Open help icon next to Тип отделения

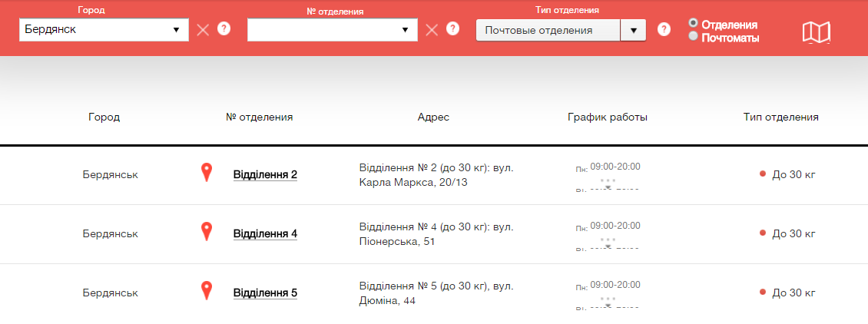click(x=664, y=29)
